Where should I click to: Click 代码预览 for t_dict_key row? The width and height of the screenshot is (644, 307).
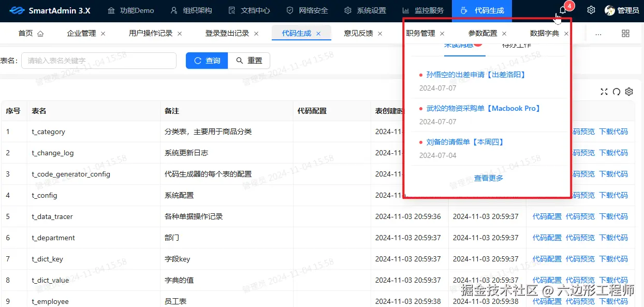pos(580,259)
